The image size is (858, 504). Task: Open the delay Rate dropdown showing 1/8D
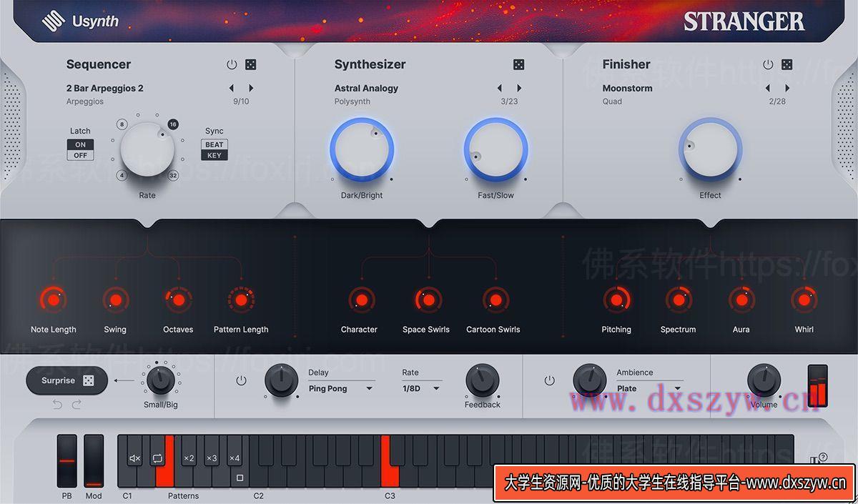(x=421, y=389)
